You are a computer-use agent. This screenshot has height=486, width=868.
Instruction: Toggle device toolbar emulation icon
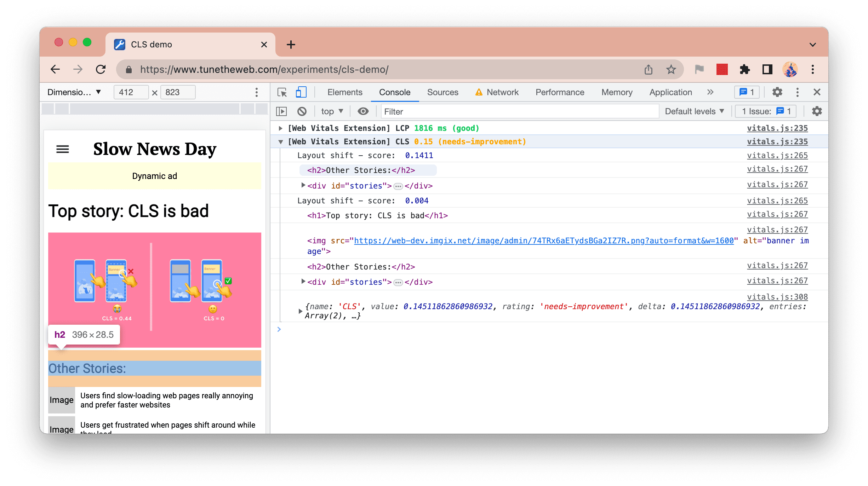tap(300, 92)
